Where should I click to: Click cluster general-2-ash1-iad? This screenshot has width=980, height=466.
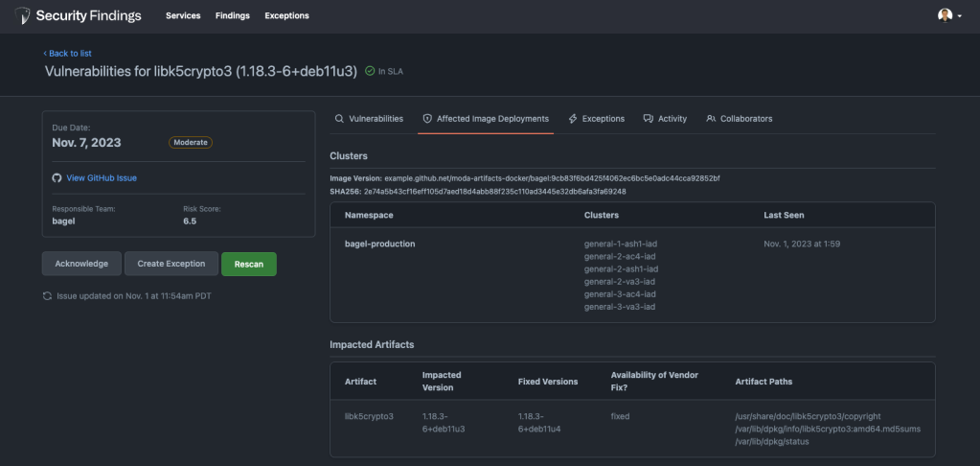622,269
